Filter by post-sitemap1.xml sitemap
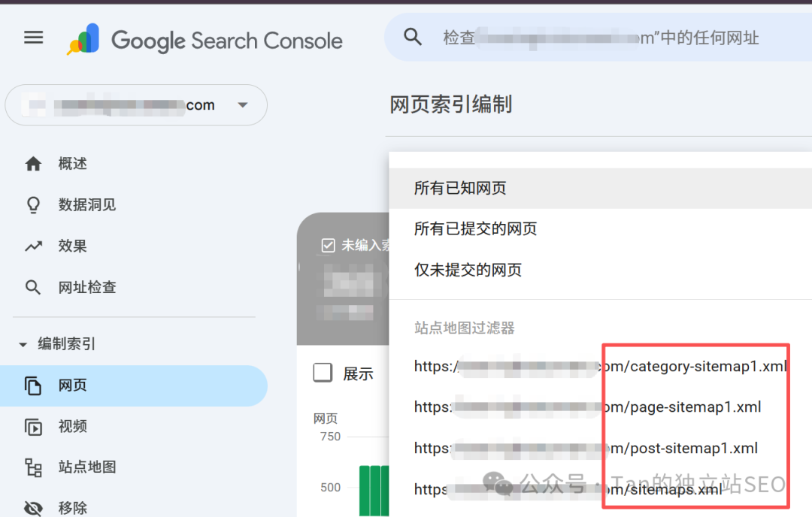Screen dimensions: 812x517 coord(586,449)
